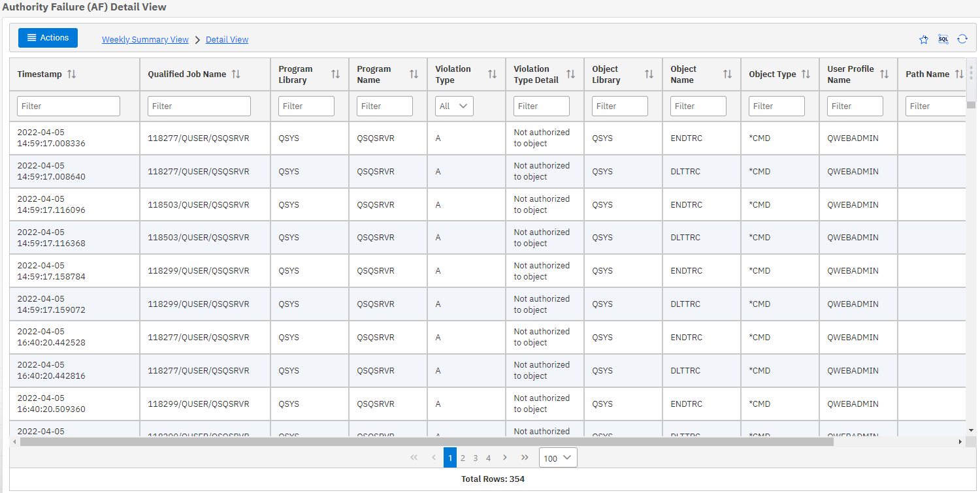Viewport: 980px width, 493px height.
Task: Jump to page 4 of results
Action: [488, 458]
